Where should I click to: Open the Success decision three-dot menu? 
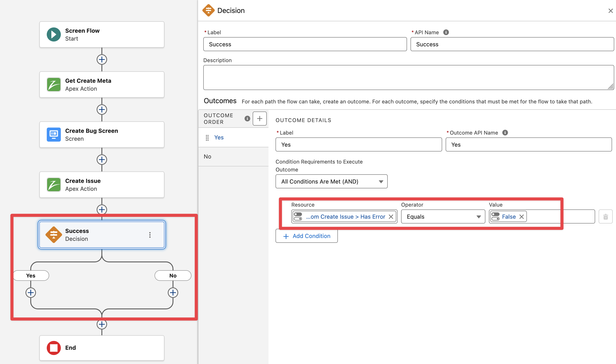pos(150,235)
